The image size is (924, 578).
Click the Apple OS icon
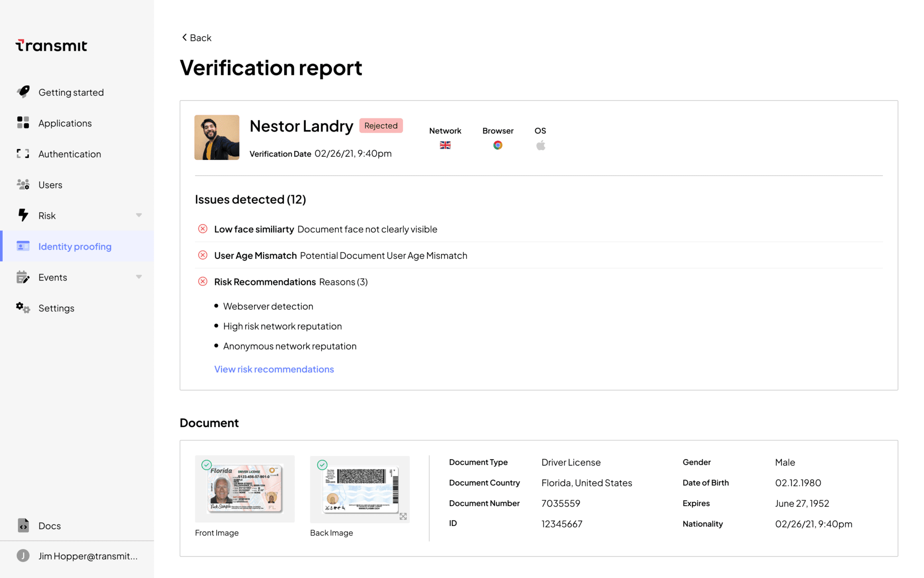540,144
